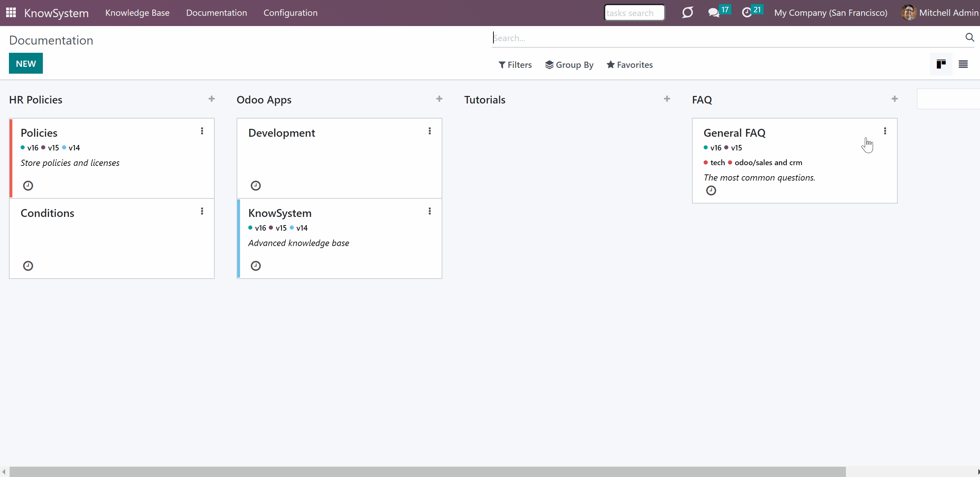The width and height of the screenshot is (980, 477).
Task: Switch to list view
Action: click(963, 64)
